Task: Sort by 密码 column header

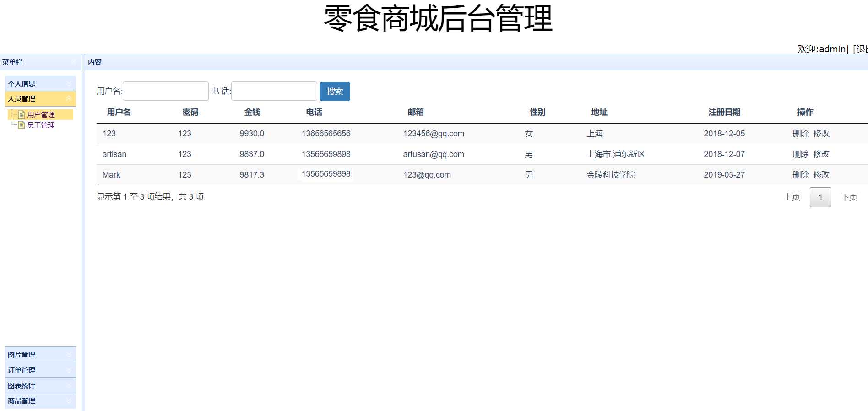Action: pos(190,112)
